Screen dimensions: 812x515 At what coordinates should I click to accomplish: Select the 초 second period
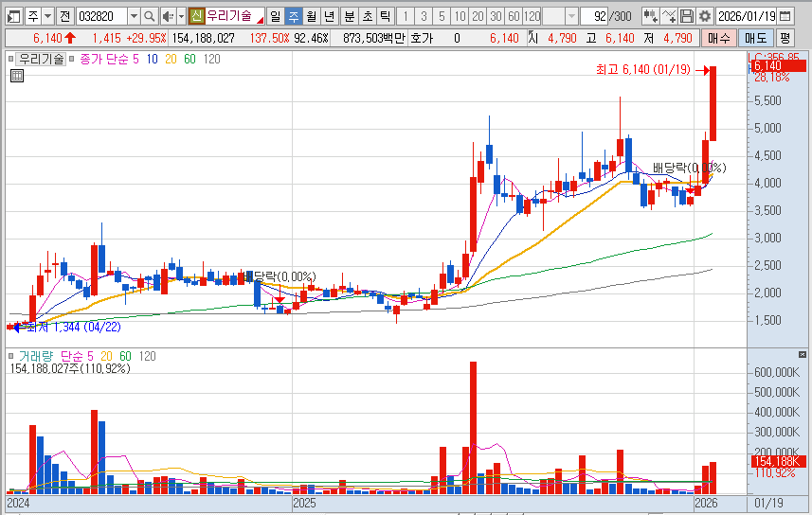[368, 16]
